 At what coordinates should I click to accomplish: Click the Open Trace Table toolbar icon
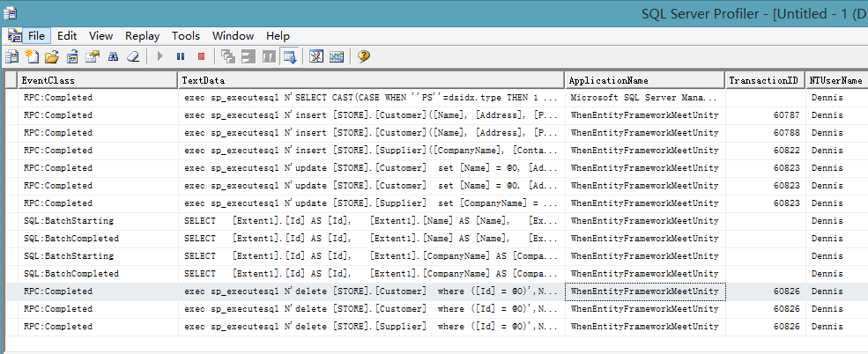pos(72,56)
